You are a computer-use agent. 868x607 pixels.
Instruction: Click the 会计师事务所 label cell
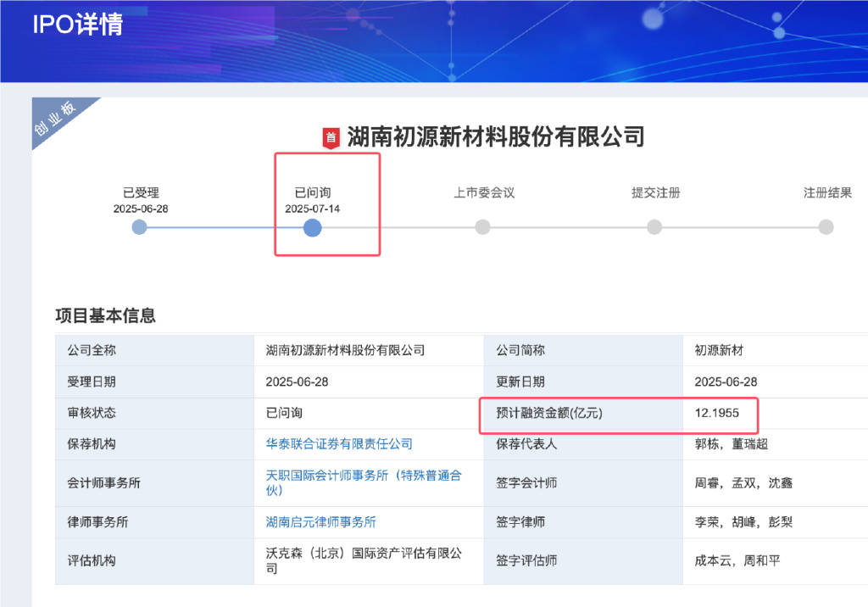[x=154, y=483]
